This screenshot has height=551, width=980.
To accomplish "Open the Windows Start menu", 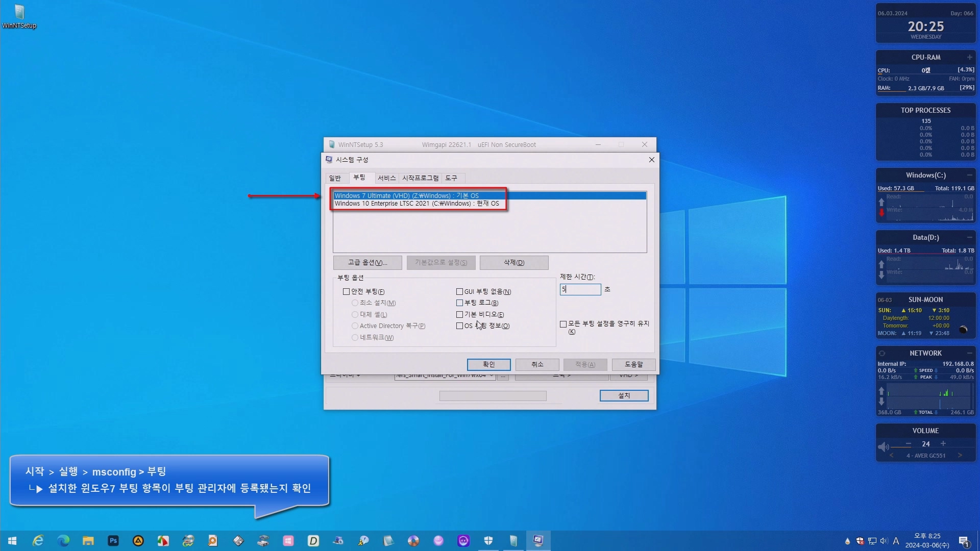I will coord(12,541).
